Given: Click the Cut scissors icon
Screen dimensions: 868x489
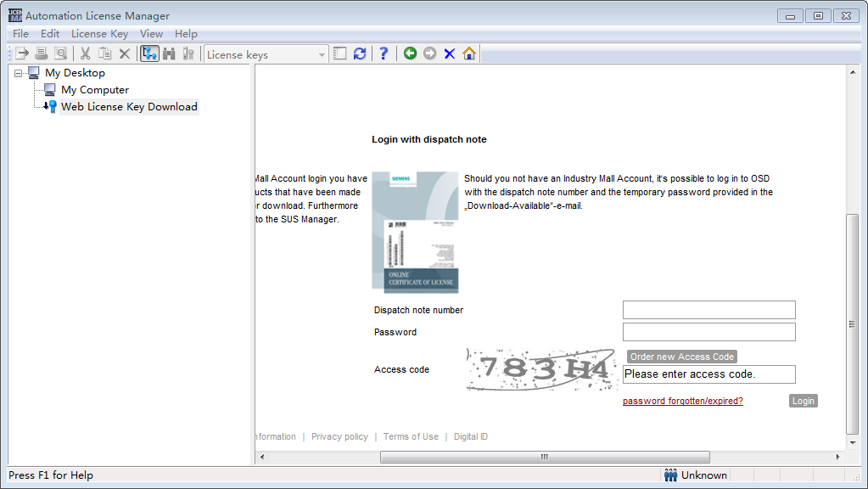Looking at the screenshot, I should click(x=85, y=53).
